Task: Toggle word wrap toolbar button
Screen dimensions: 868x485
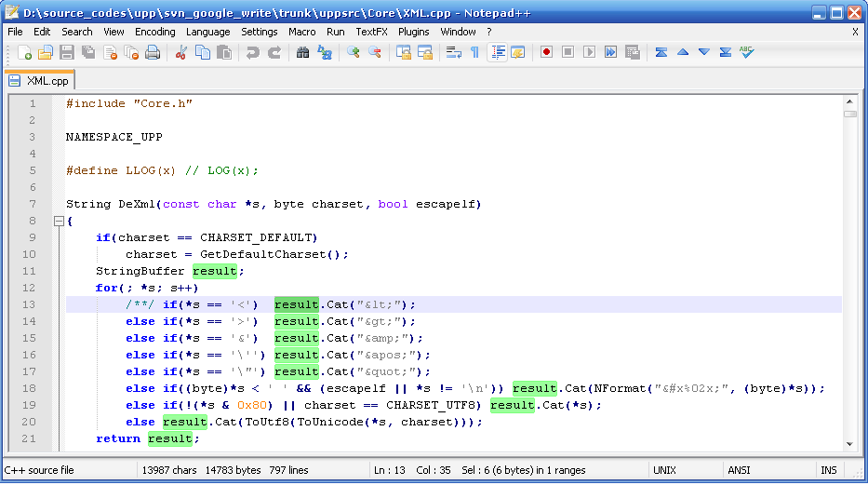Action: 454,53
